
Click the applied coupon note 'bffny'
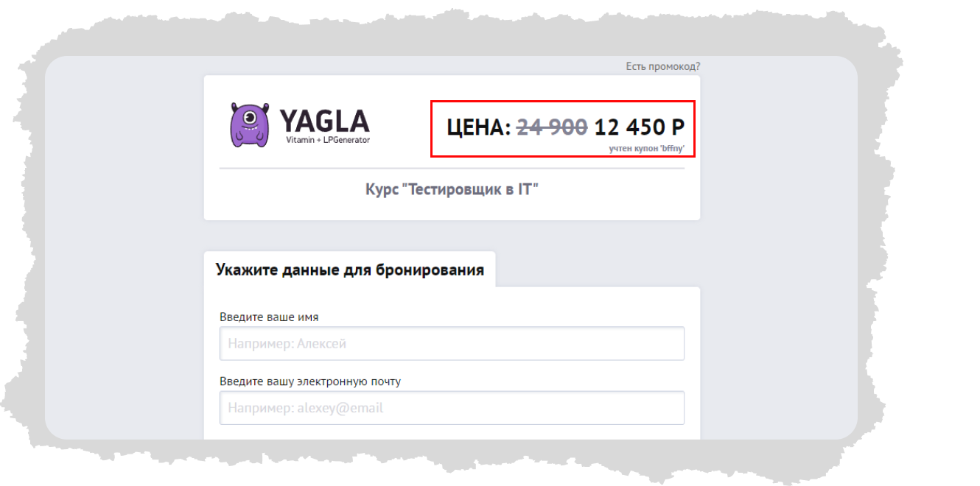pyautogui.click(x=646, y=149)
